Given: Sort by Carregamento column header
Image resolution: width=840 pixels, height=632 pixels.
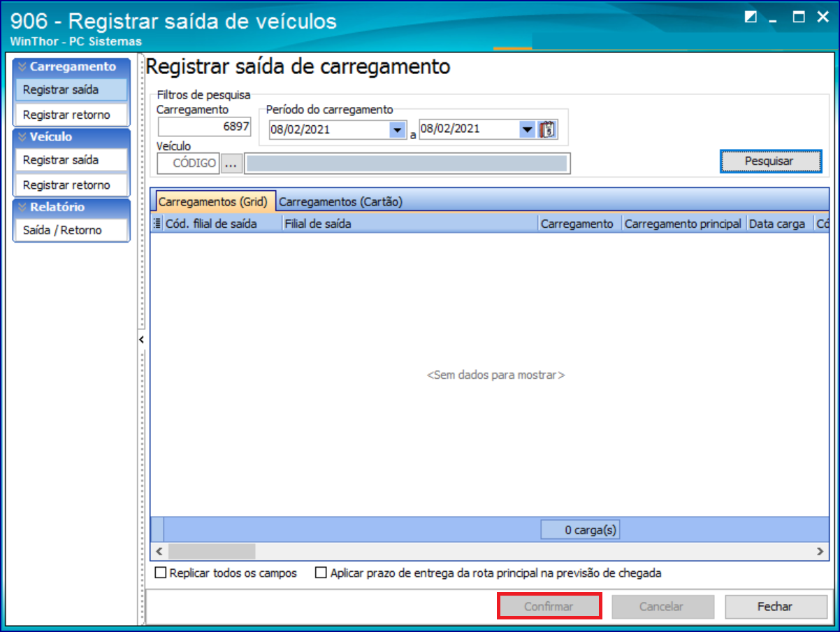Looking at the screenshot, I should coord(579,224).
